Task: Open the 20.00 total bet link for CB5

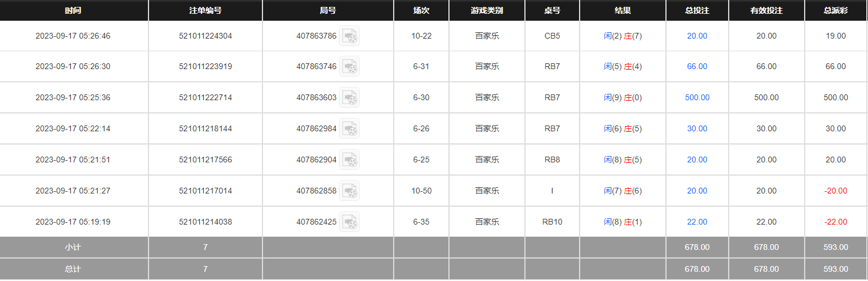Action: (x=697, y=36)
